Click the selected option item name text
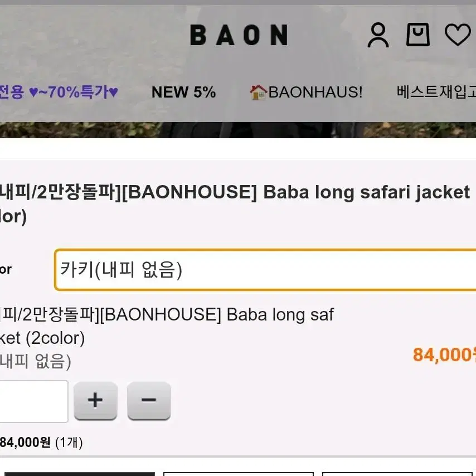The height and width of the screenshot is (476, 476). tap(167, 326)
